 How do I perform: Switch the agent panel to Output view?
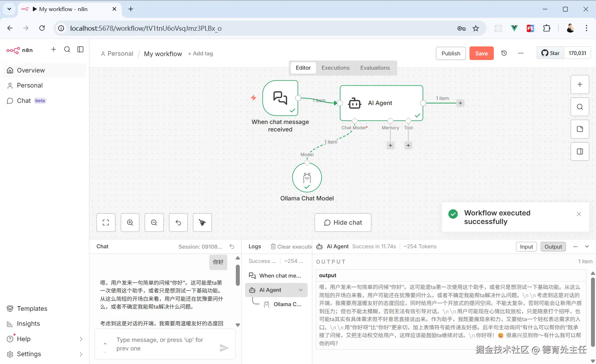point(553,246)
